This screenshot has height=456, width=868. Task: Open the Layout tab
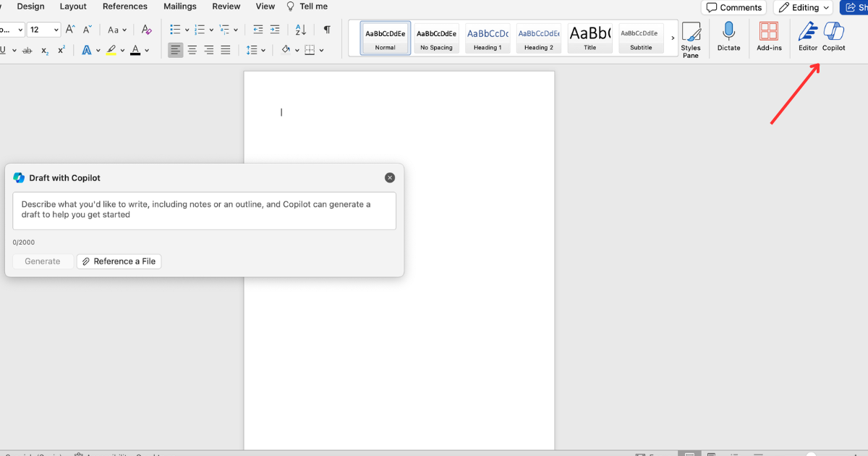[73, 7]
